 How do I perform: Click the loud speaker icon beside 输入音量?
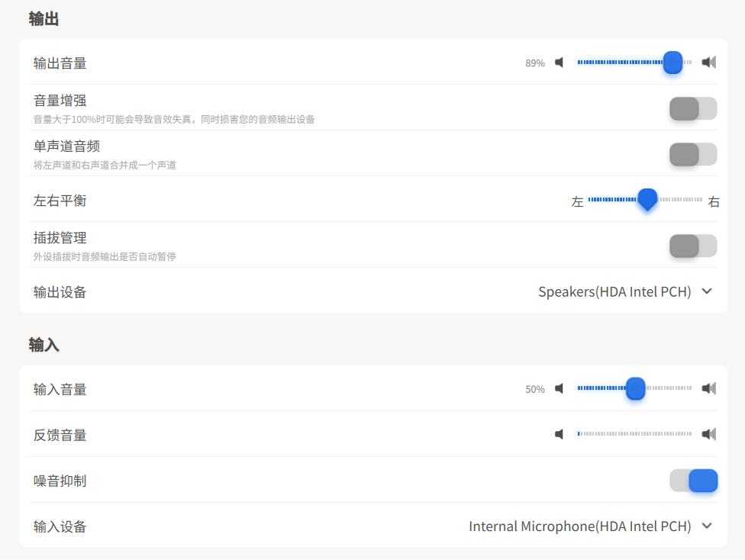click(x=708, y=388)
